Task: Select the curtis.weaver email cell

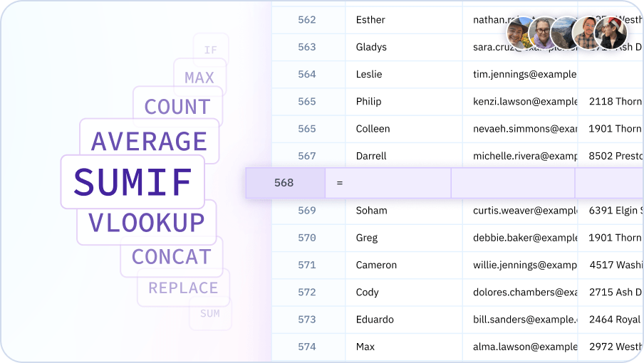Action: (x=520, y=211)
